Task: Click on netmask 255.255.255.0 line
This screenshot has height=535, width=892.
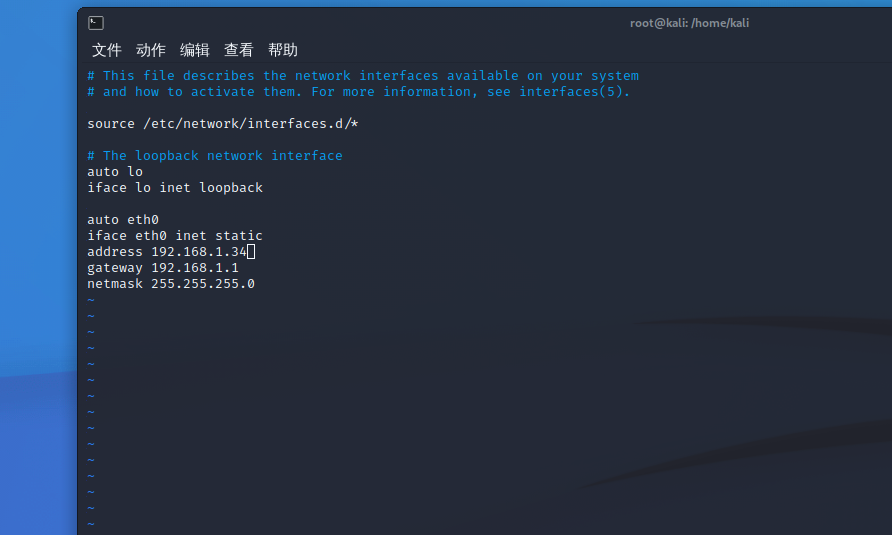Action: pyautogui.click(x=171, y=283)
